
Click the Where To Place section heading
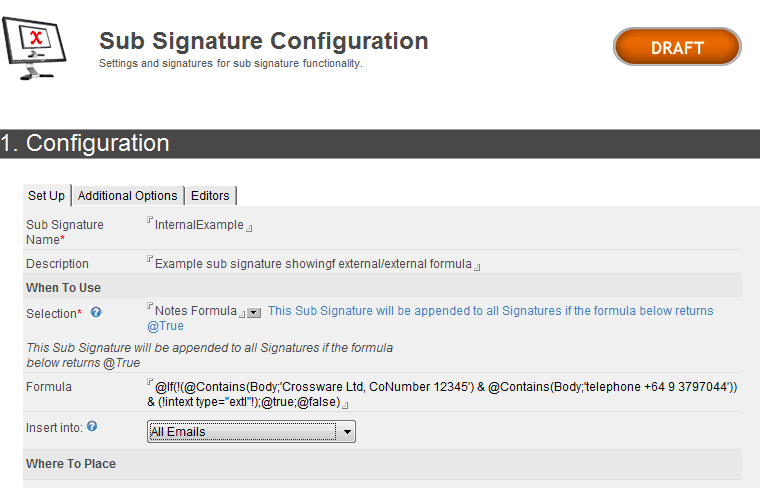[x=70, y=464]
